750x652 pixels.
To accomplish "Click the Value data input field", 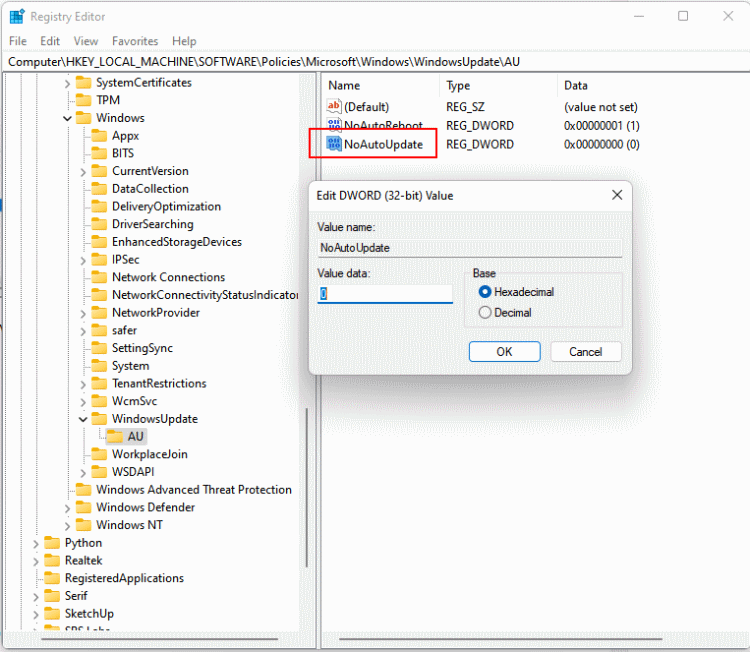I will [x=385, y=294].
